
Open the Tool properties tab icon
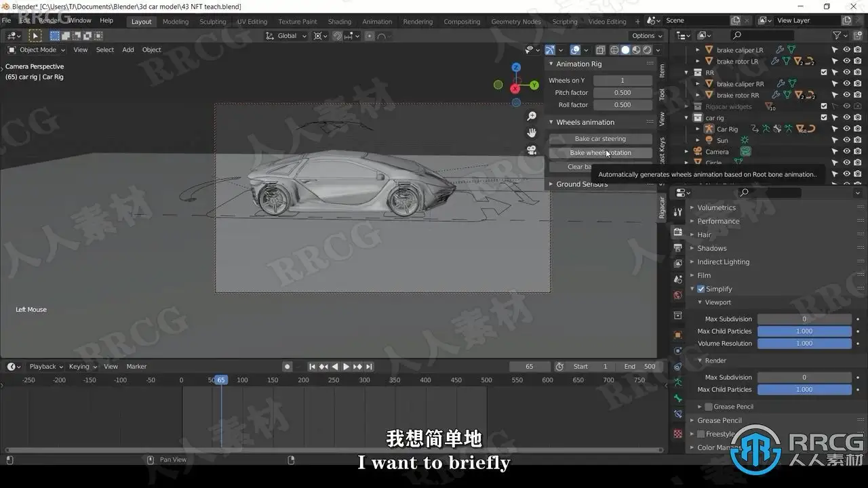pyautogui.click(x=677, y=212)
